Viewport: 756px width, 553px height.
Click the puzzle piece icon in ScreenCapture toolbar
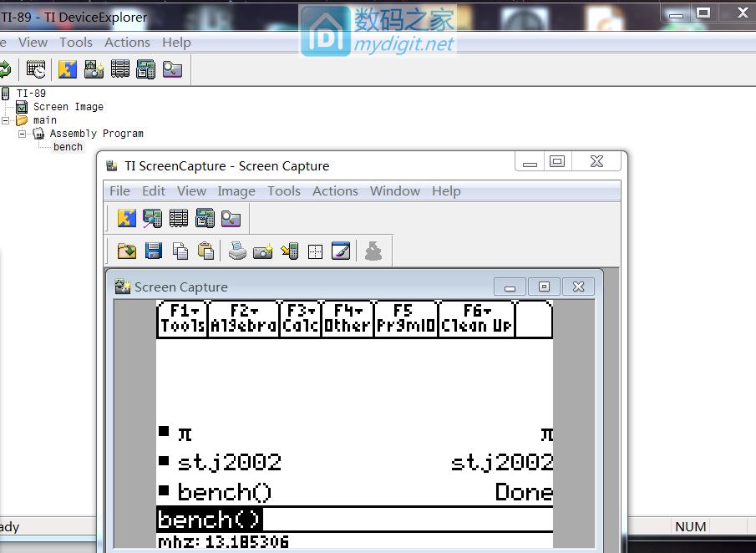[127, 218]
